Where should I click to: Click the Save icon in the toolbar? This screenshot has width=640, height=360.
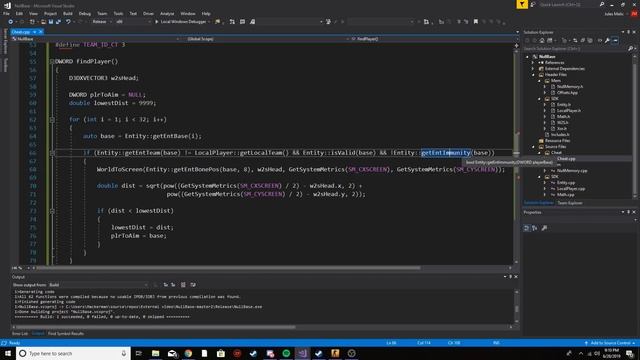click(51, 22)
